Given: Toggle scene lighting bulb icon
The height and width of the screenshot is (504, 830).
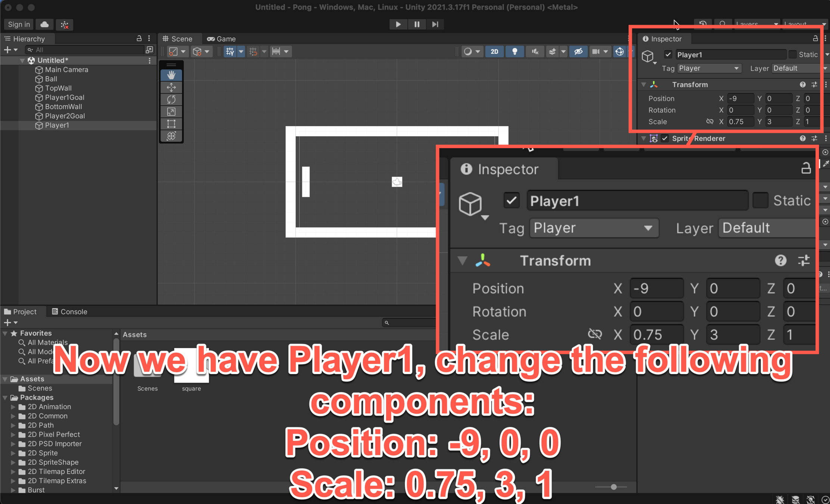Looking at the screenshot, I should (x=515, y=52).
